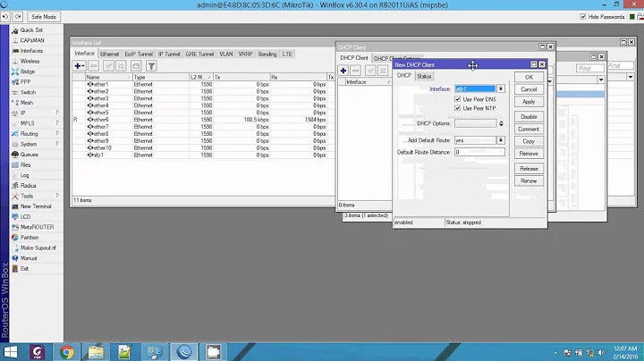
Task: Sort by Name column header
Action: click(x=108, y=77)
